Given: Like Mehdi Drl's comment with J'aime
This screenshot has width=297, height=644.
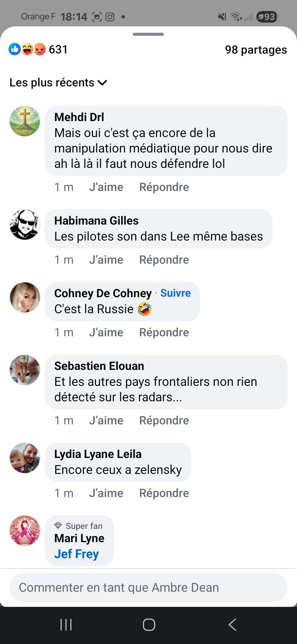Looking at the screenshot, I should (106, 187).
